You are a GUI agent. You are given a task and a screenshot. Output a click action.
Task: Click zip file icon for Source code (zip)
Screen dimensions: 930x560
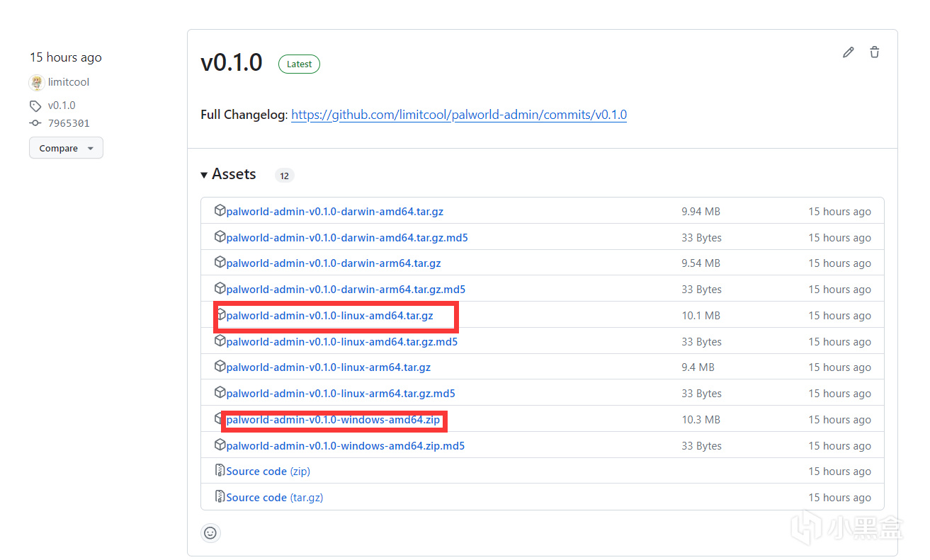pos(220,471)
